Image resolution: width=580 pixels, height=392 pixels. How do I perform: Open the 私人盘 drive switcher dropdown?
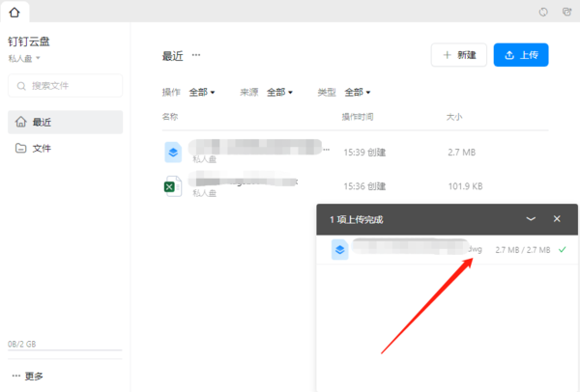(x=25, y=59)
